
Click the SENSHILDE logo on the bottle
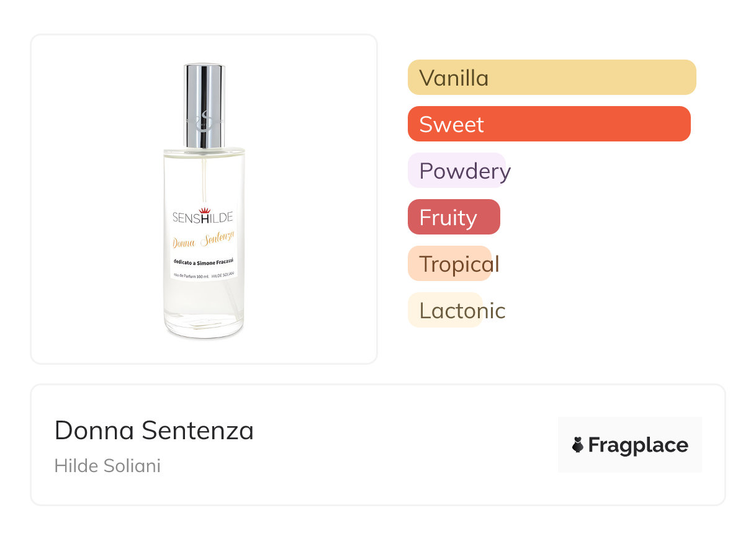click(x=203, y=217)
